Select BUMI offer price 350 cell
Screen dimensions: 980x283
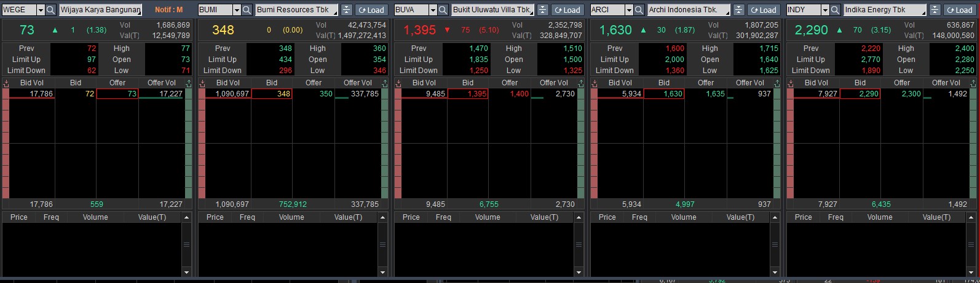(x=314, y=94)
